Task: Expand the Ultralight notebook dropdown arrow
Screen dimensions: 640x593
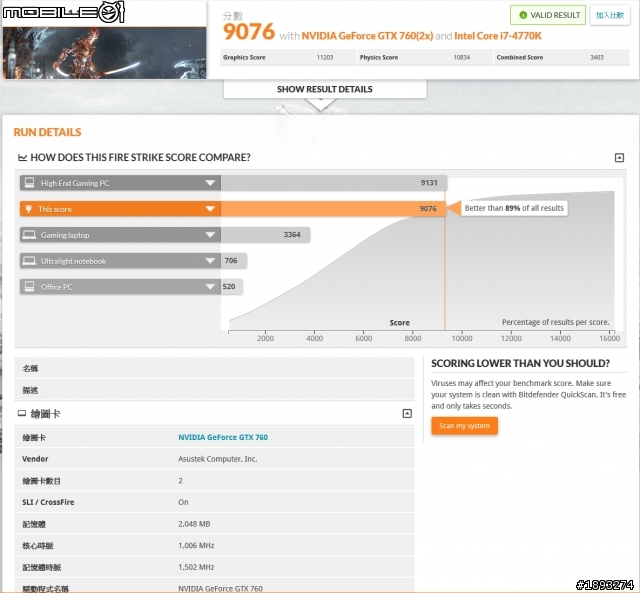Action: coord(210,261)
